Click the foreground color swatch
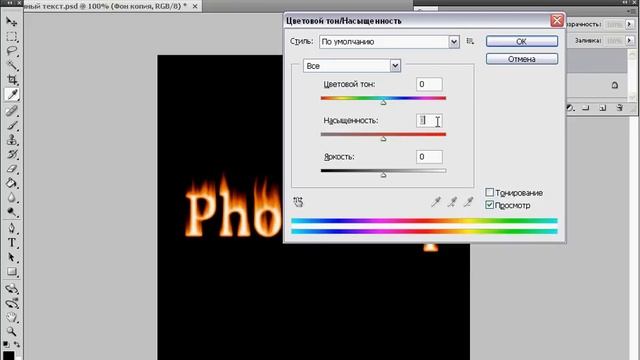The width and height of the screenshot is (640, 360). click(9, 355)
